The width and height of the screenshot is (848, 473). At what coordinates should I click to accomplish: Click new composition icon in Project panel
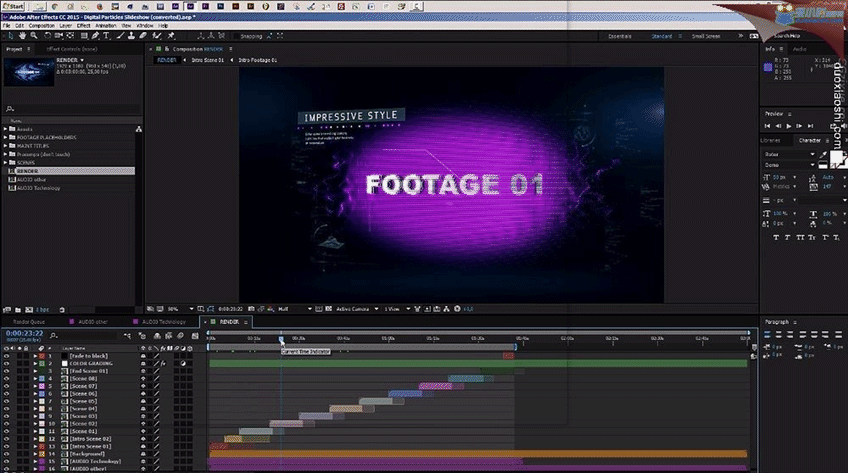click(29, 310)
